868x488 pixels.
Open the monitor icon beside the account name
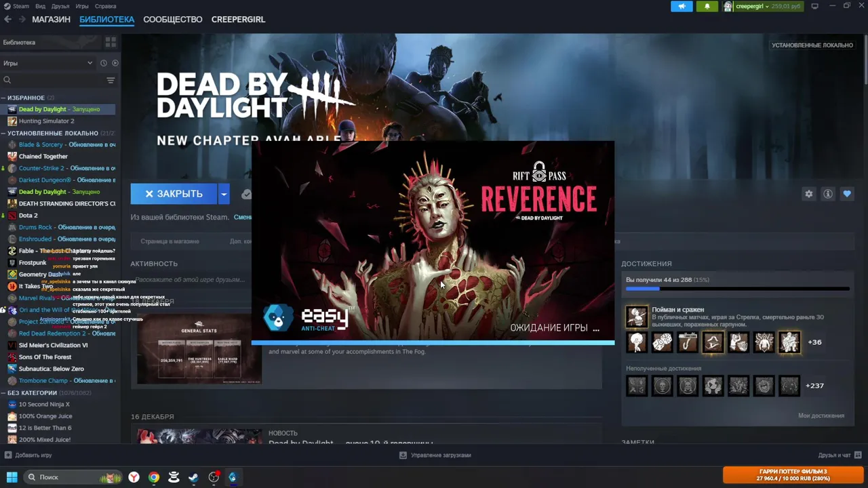(815, 6)
